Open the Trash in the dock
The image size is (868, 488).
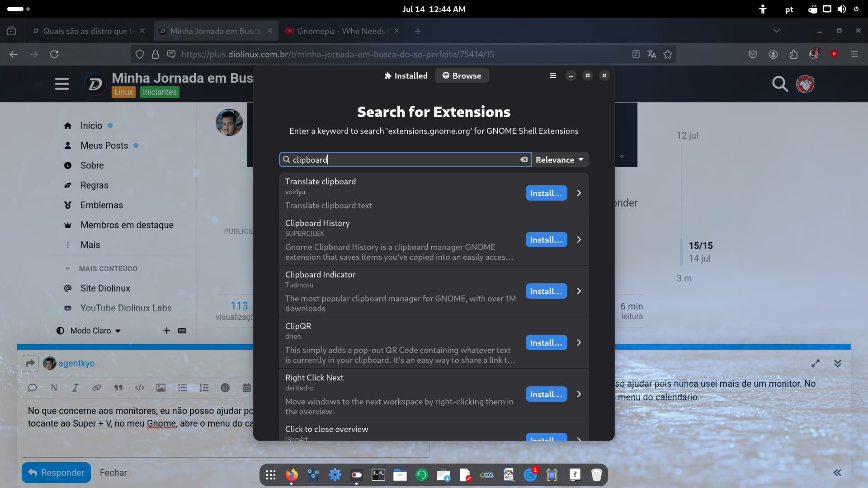[596, 475]
